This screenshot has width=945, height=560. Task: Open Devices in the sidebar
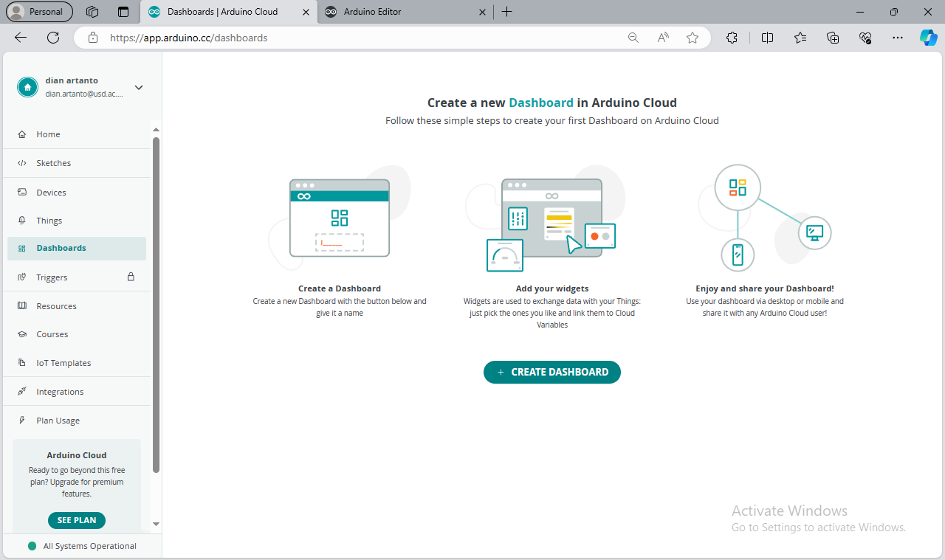tap(77, 193)
